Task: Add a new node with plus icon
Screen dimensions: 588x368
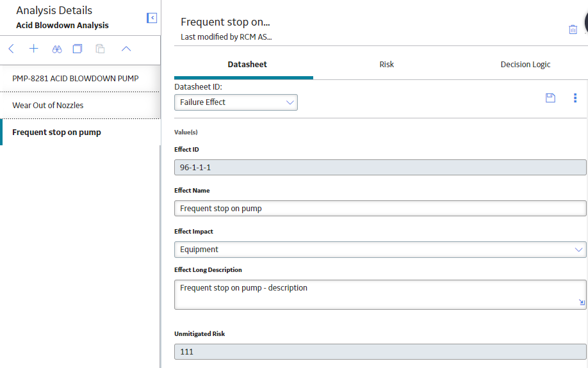Action: click(34, 49)
